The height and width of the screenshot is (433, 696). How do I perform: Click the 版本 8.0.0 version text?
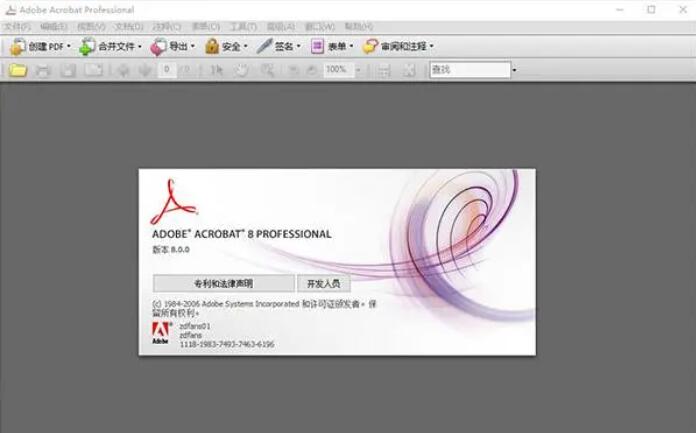click(x=171, y=250)
